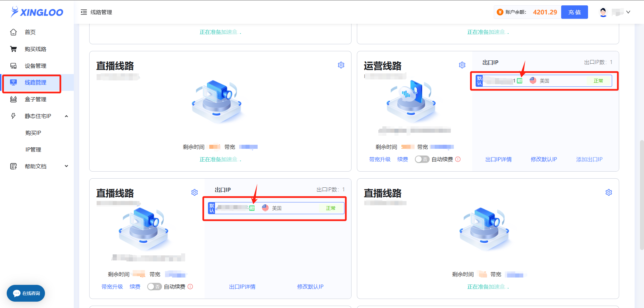Click US flag in lower 直播线路 exit IP row

265,208
